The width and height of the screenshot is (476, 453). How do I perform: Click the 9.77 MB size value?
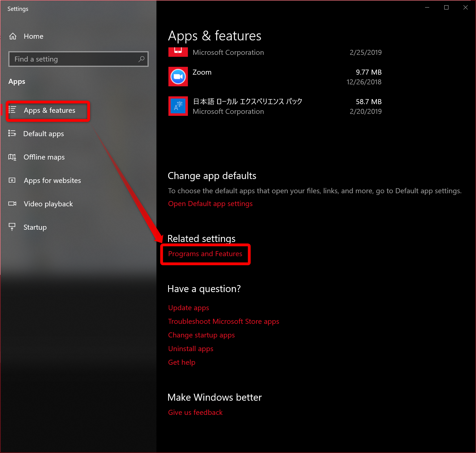point(369,72)
